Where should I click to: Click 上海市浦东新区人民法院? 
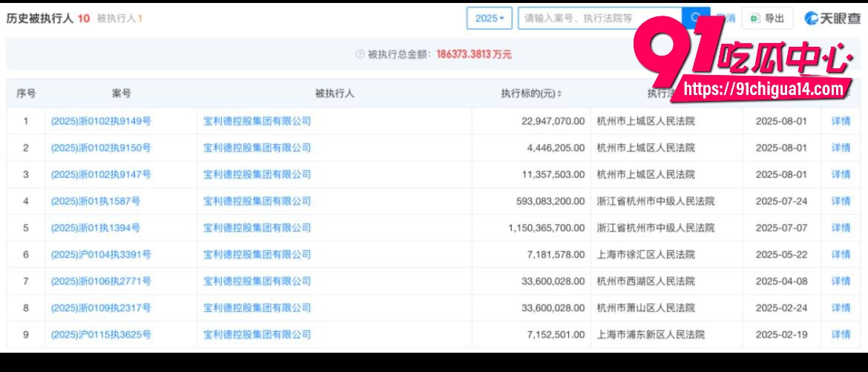pos(651,334)
